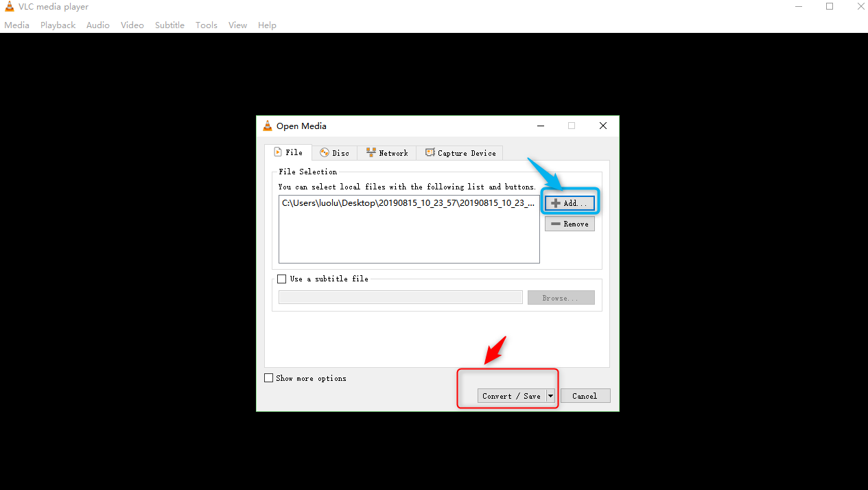The image size is (868, 490).
Task: Click Cancel in Open Media dialog
Action: pyautogui.click(x=585, y=396)
